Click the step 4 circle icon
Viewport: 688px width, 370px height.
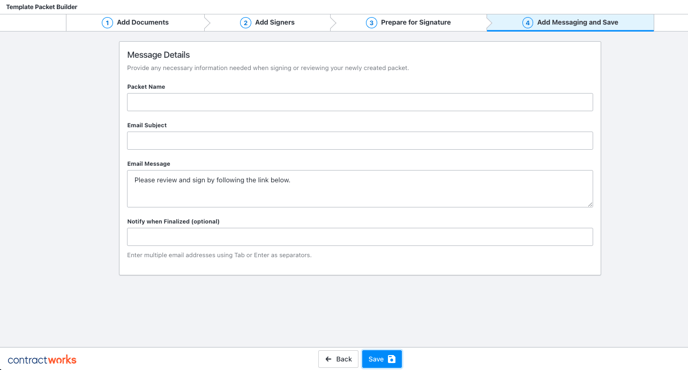(x=527, y=23)
